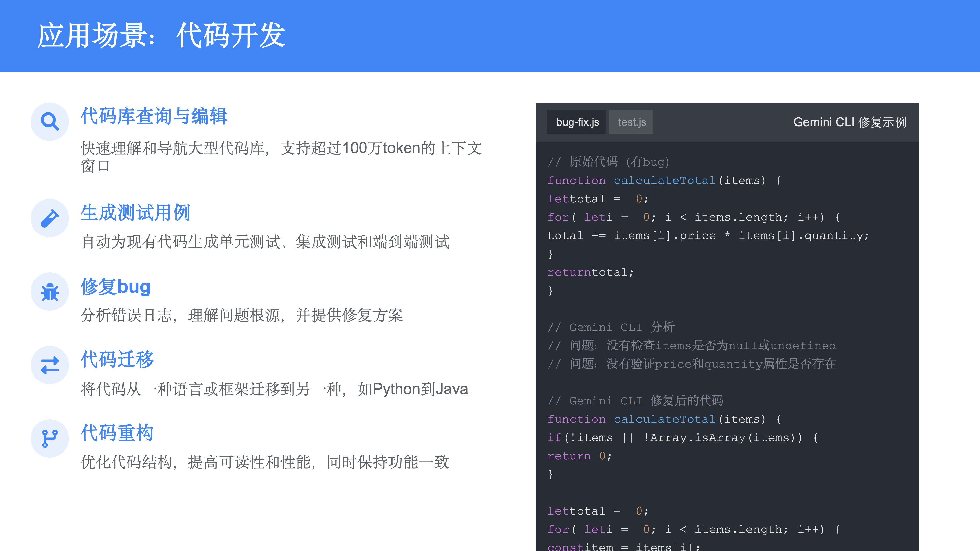Screen dimensions: 980x551
Task: Click the return 0; code line
Action: 580,456
